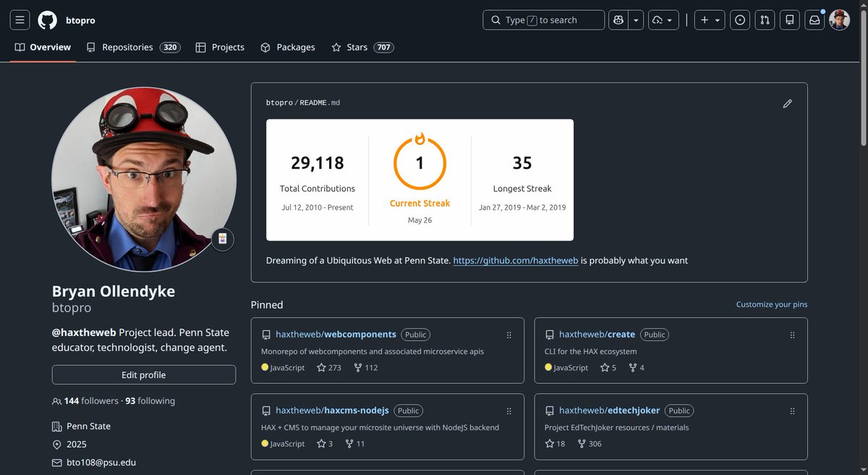This screenshot has height=475, width=868.
Task: Open Copilot chat icon
Action: click(x=618, y=20)
